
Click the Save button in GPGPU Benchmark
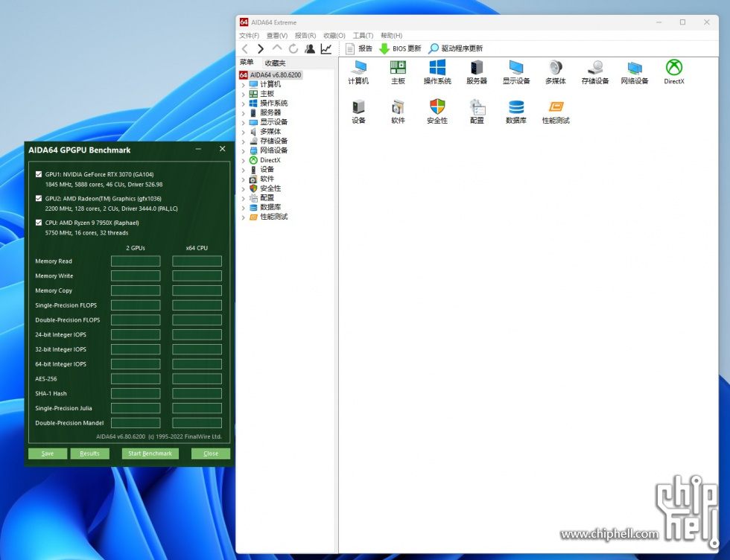tap(48, 454)
